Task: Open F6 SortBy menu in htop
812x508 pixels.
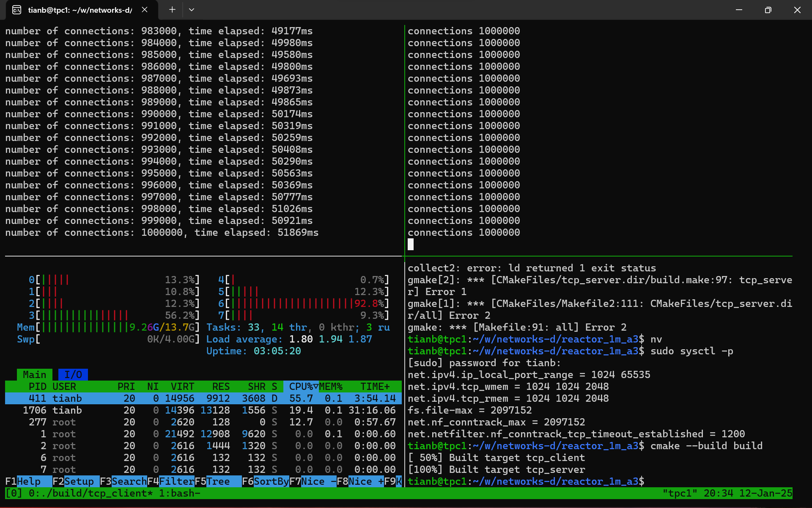Action: (271, 481)
